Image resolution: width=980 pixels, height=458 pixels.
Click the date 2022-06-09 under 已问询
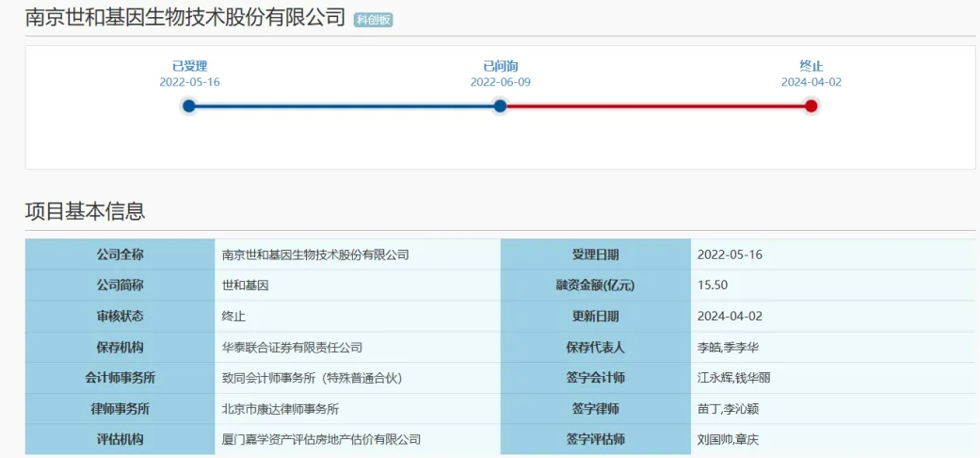click(x=501, y=82)
